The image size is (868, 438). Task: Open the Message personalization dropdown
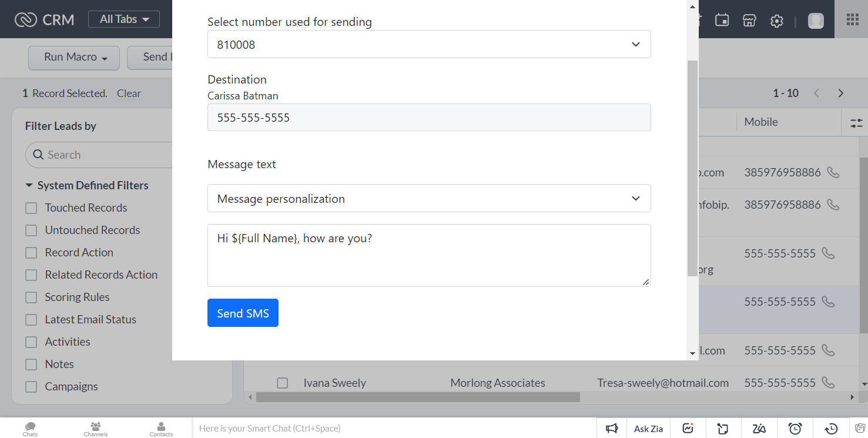pyautogui.click(x=428, y=198)
